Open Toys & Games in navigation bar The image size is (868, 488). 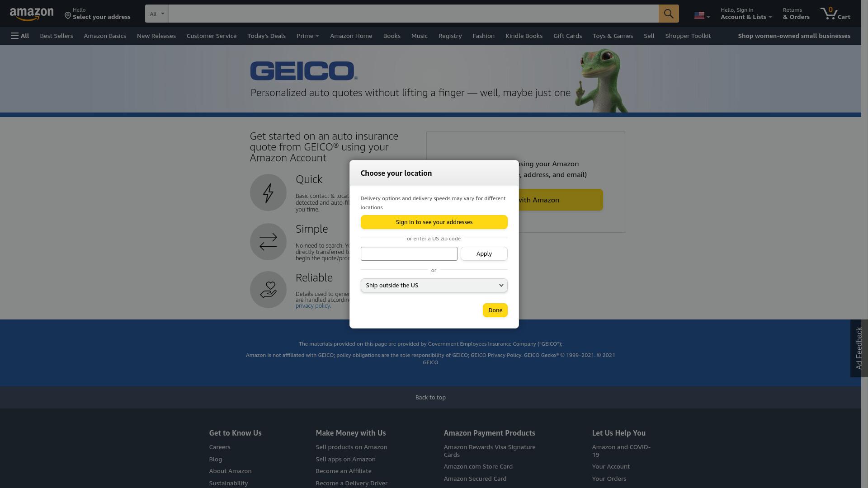point(613,36)
